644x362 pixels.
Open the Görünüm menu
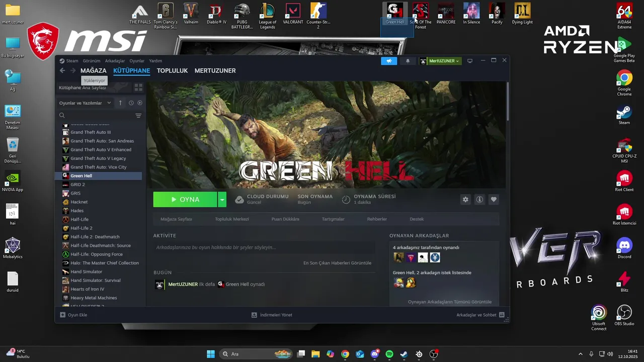pos(92,61)
